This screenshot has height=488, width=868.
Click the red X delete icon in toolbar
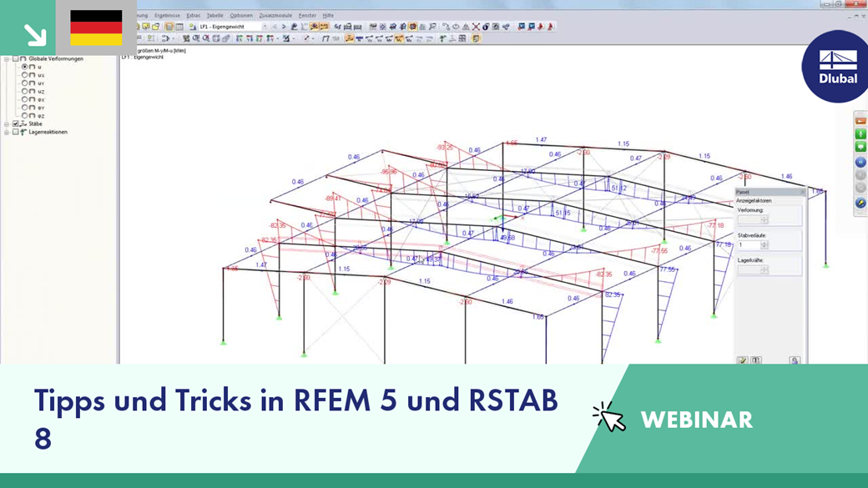click(x=476, y=27)
